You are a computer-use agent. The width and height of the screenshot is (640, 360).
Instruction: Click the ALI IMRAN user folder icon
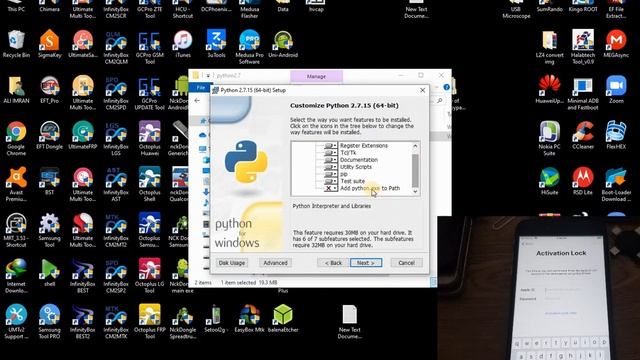click(x=16, y=89)
